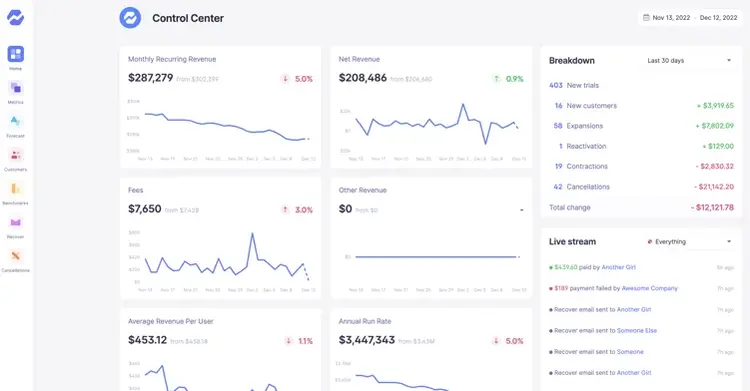Select the Cancellations breakdown row
The width and height of the screenshot is (750, 391).
click(x=641, y=187)
